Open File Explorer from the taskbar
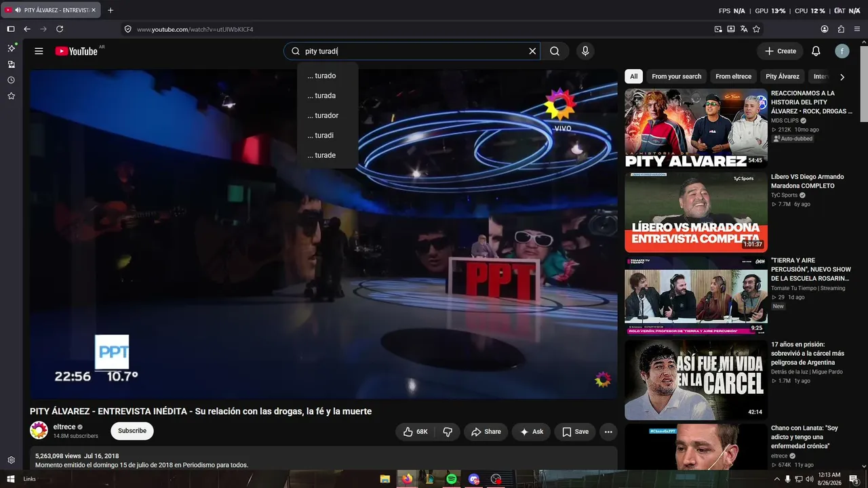Viewport: 868px width, 488px height. (384, 479)
